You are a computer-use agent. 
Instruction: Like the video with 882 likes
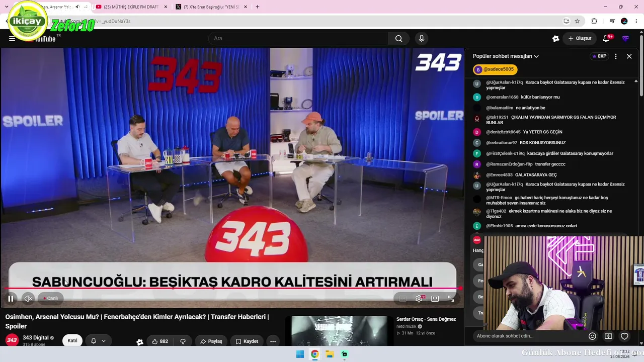click(160, 341)
